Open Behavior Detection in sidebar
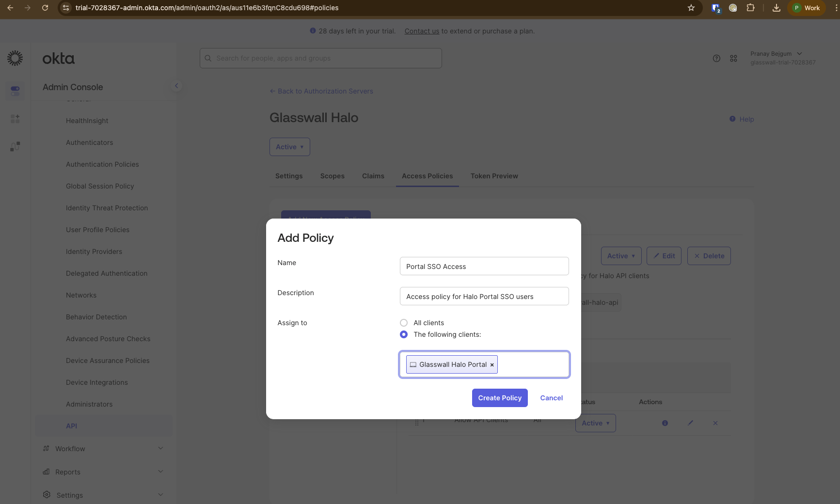The height and width of the screenshot is (504, 840). point(96,317)
